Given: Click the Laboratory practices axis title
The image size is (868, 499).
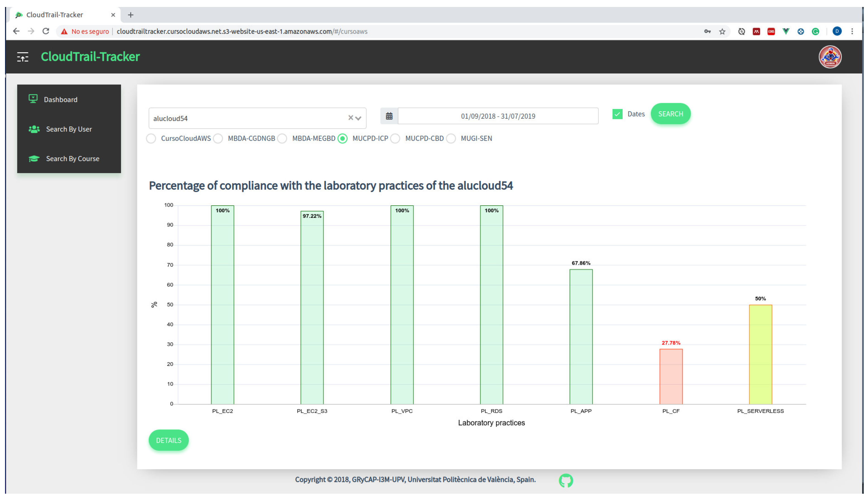Looking at the screenshot, I should tap(491, 422).
